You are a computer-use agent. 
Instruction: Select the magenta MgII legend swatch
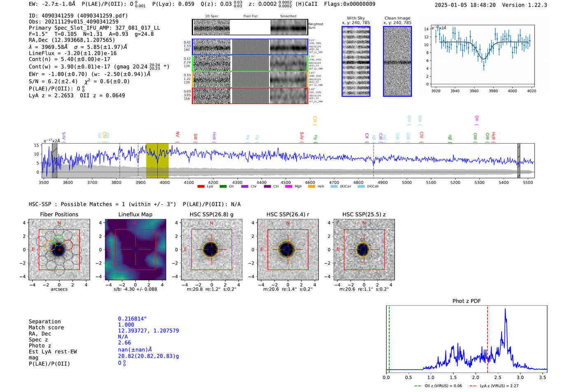point(288,187)
